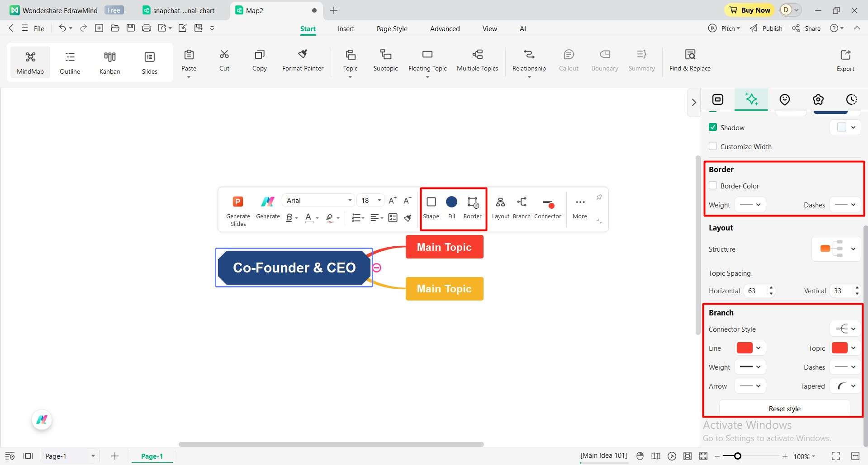Click the Copy icon
Image resolution: width=868 pixels, height=465 pixels.
coord(260,54)
